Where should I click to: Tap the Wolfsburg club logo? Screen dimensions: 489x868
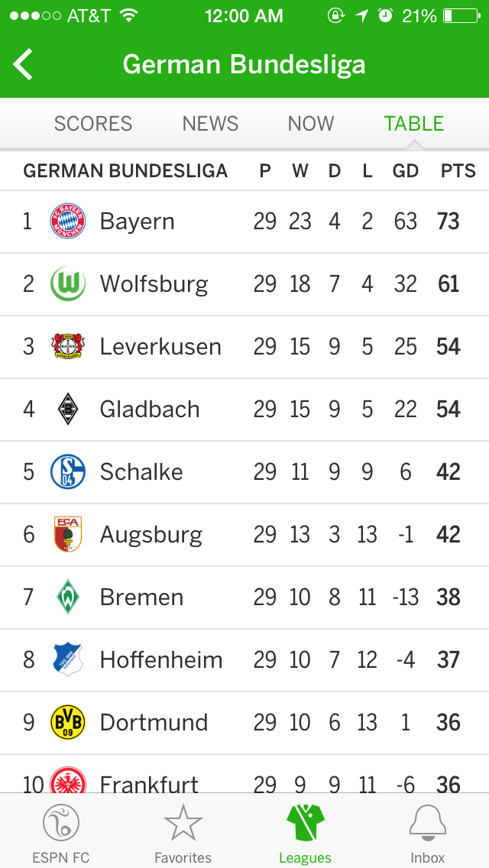(67, 283)
